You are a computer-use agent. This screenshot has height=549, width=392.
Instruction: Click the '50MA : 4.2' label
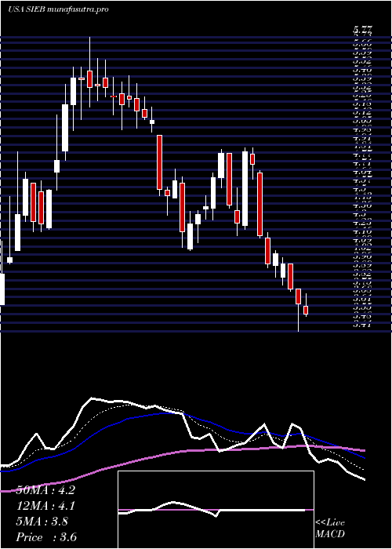[x=45, y=490]
